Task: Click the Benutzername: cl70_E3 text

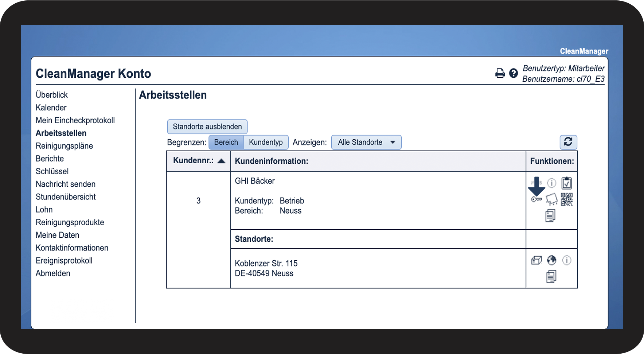Action: tap(563, 79)
